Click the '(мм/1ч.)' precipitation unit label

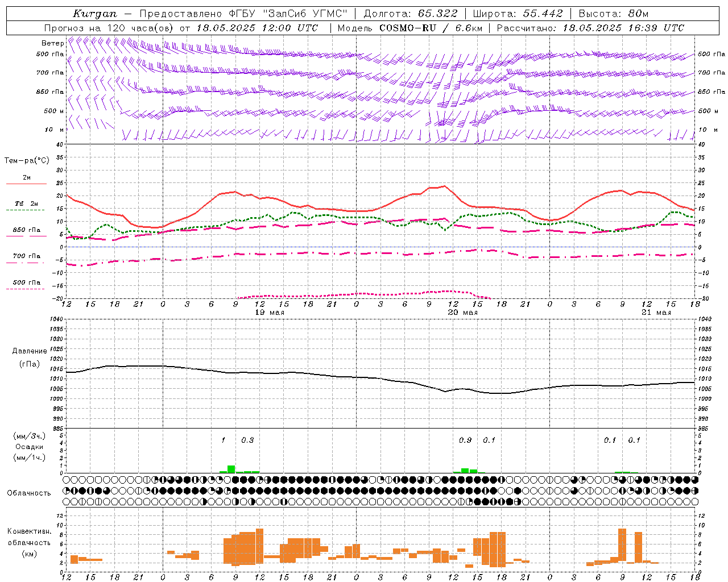(x=30, y=458)
